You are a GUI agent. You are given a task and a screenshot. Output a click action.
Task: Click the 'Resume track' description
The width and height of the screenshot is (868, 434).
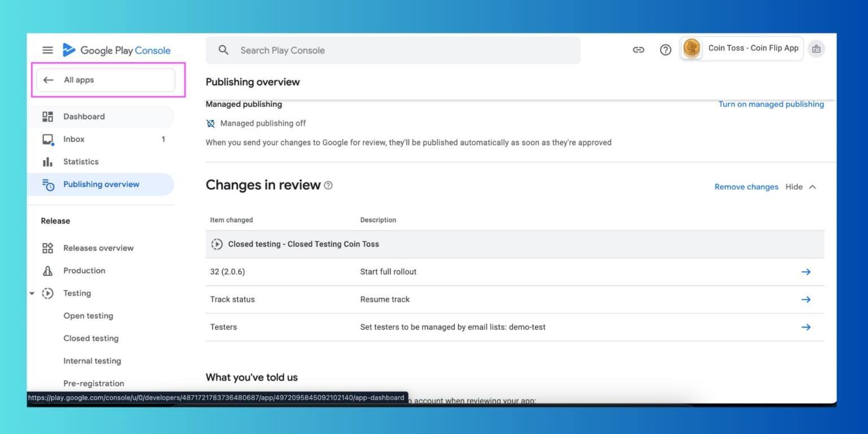pyautogui.click(x=385, y=300)
